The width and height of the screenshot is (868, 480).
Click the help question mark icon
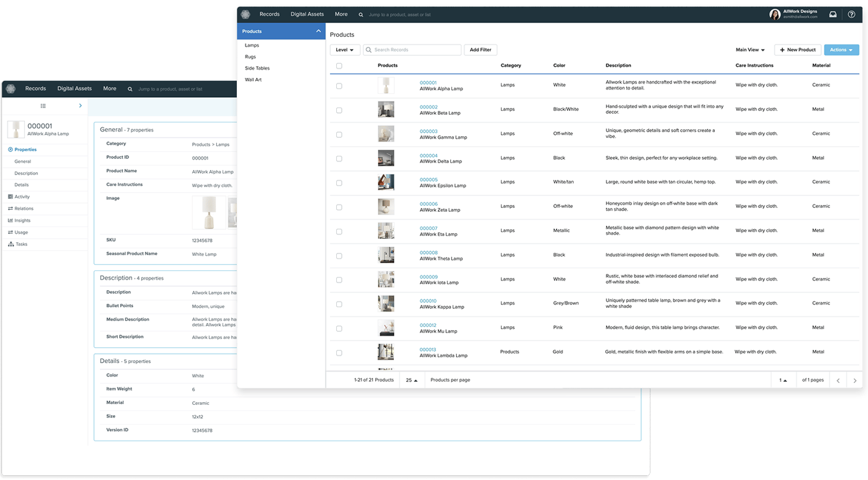tap(851, 14)
